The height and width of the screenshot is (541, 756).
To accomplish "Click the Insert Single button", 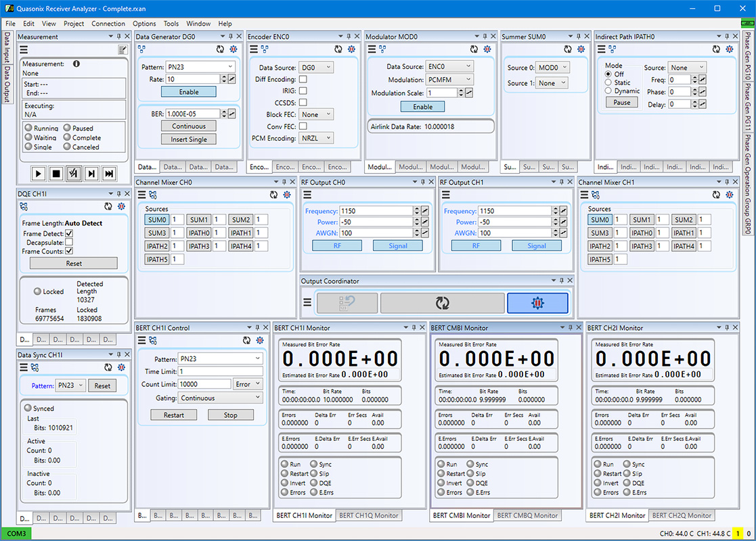I will tap(189, 139).
